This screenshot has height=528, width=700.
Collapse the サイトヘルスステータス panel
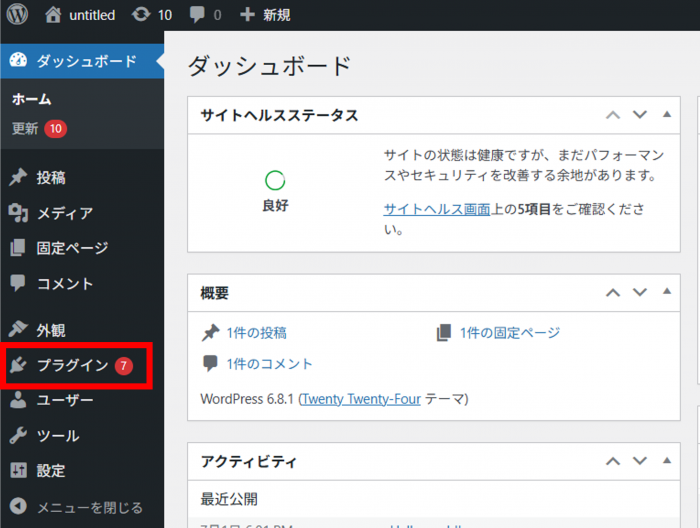pyautogui.click(x=667, y=114)
